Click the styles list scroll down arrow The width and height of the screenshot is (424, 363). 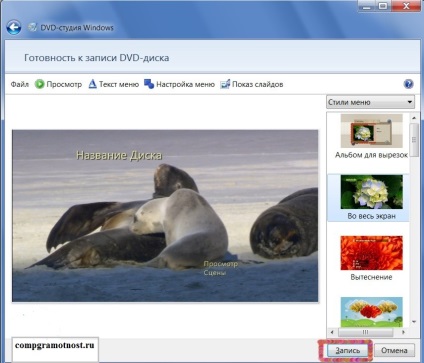414,322
